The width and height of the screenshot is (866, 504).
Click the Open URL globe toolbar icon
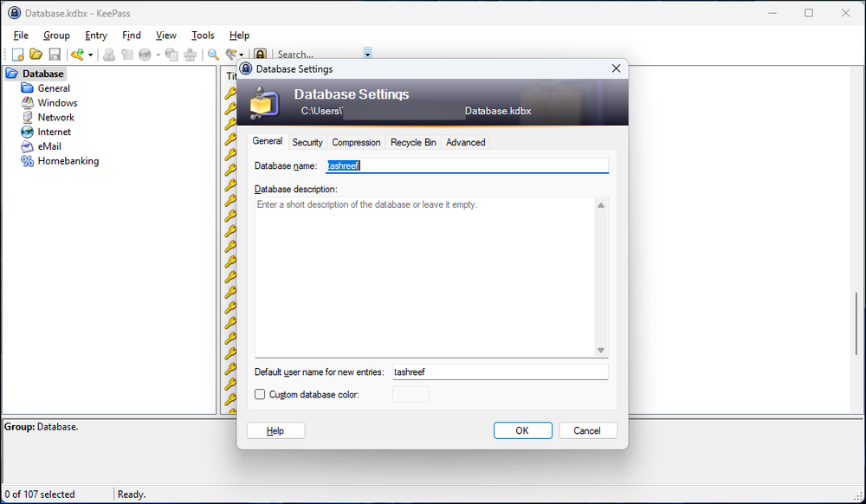tap(145, 54)
